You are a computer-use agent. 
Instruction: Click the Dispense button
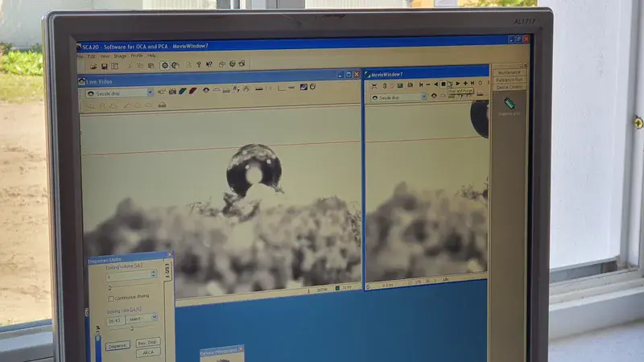point(118,346)
